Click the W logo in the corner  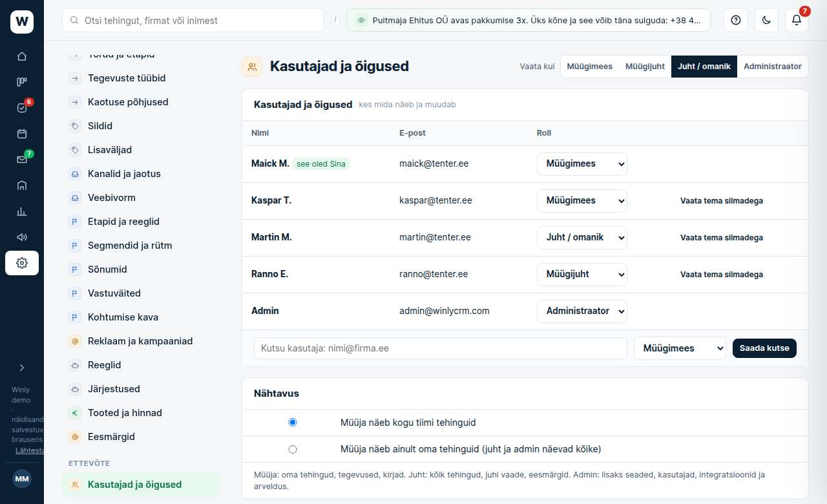pos(22,22)
